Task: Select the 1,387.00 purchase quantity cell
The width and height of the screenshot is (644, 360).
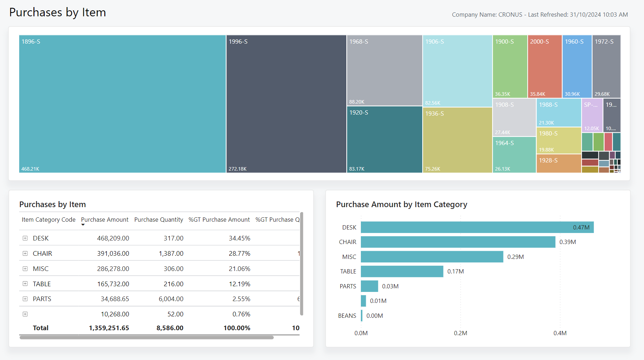Action: pyautogui.click(x=171, y=254)
